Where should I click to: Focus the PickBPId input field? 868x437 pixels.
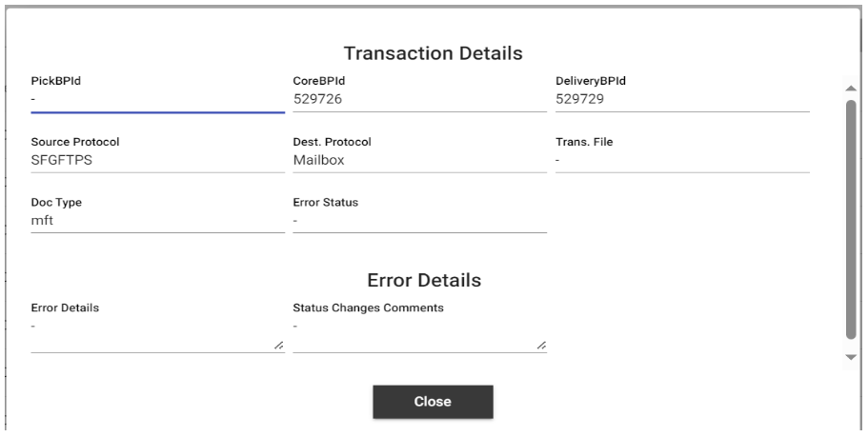[158, 100]
